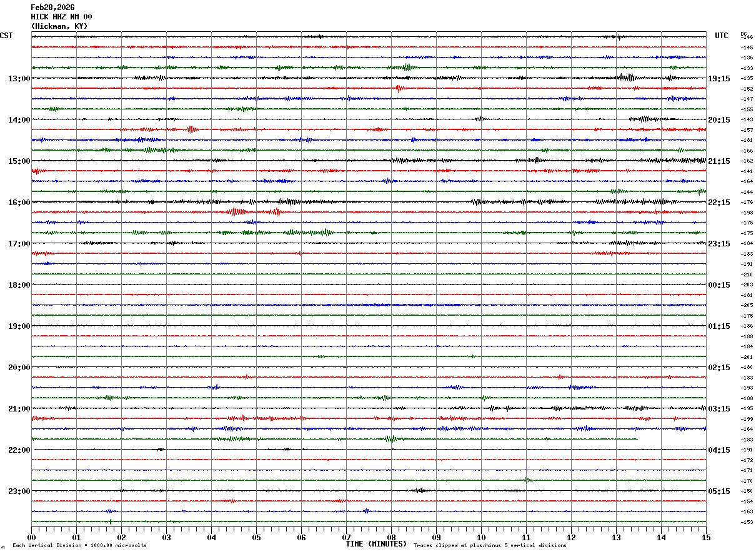The width and height of the screenshot is (756, 554).
Task: Click minute 01 on the time axis
Action: (x=76, y=537)
